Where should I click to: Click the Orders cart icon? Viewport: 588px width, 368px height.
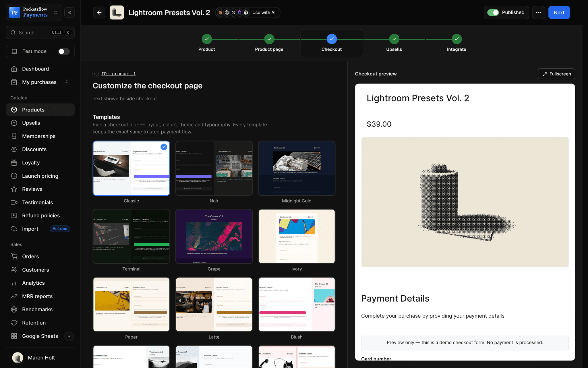(14, 256)
